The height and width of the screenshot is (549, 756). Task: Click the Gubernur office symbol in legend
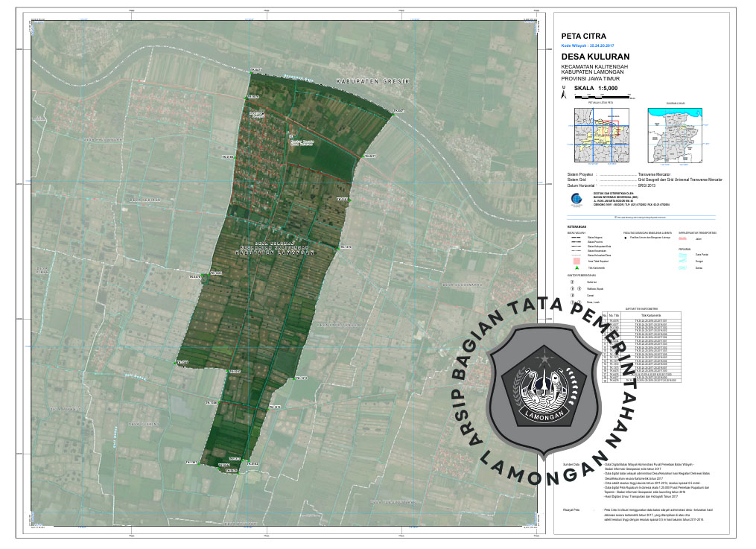point(572,282)
